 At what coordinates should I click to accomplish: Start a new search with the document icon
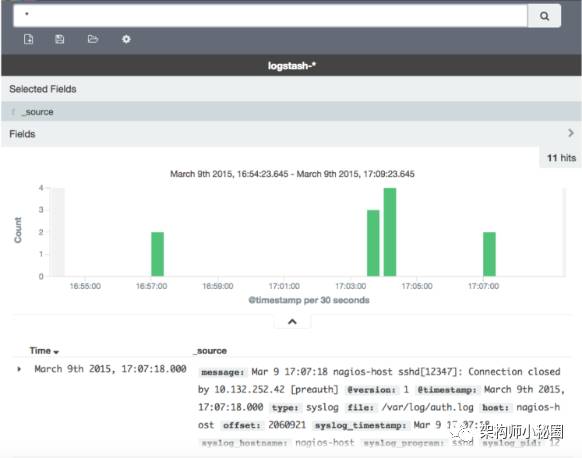tap(29, 39)
